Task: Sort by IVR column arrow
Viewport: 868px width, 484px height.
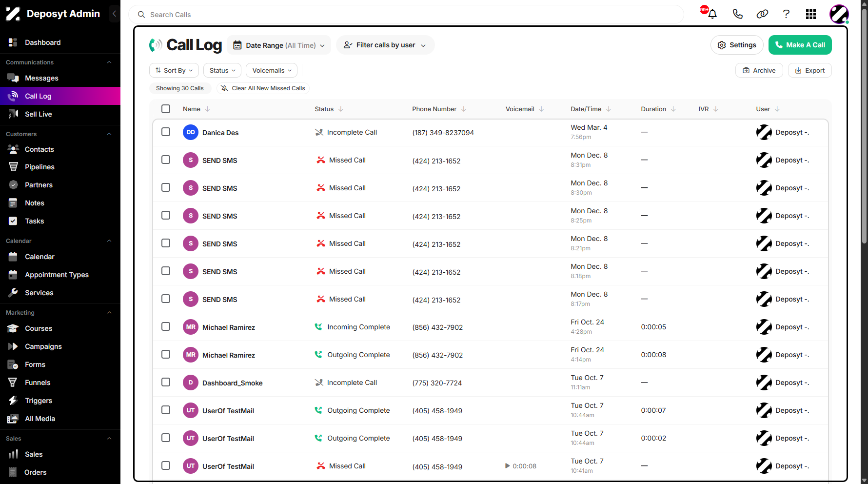Action: point(716,109)
